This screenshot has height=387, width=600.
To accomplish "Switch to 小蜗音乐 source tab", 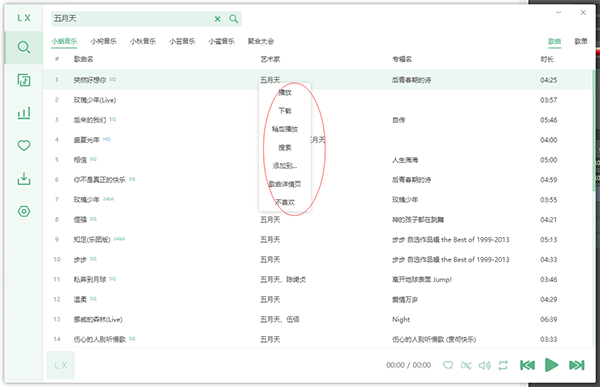I will 64,41.
